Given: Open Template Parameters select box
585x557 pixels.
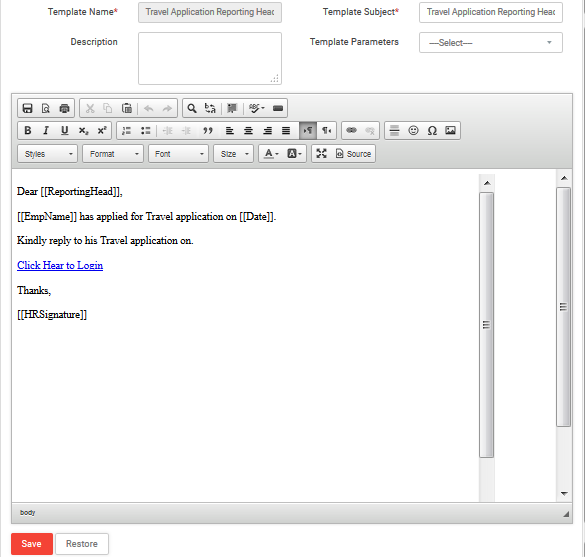Looking at the screenshot, I should 491,43.
